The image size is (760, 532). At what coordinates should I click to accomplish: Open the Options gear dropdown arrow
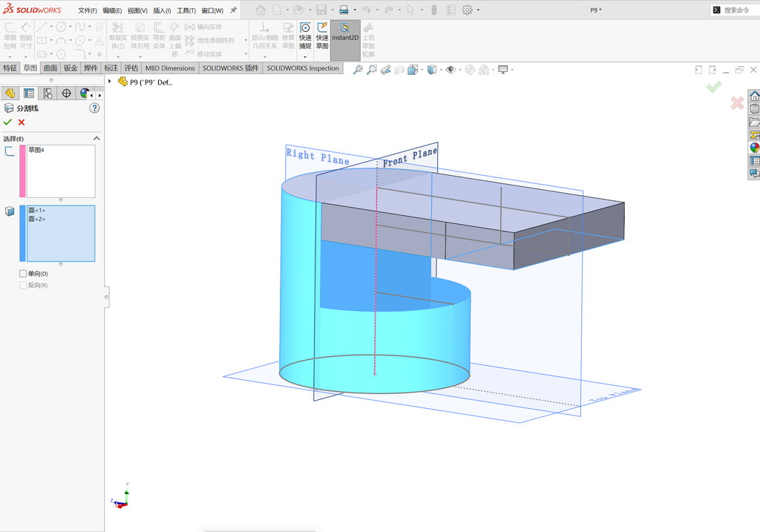tap(479, 10)
